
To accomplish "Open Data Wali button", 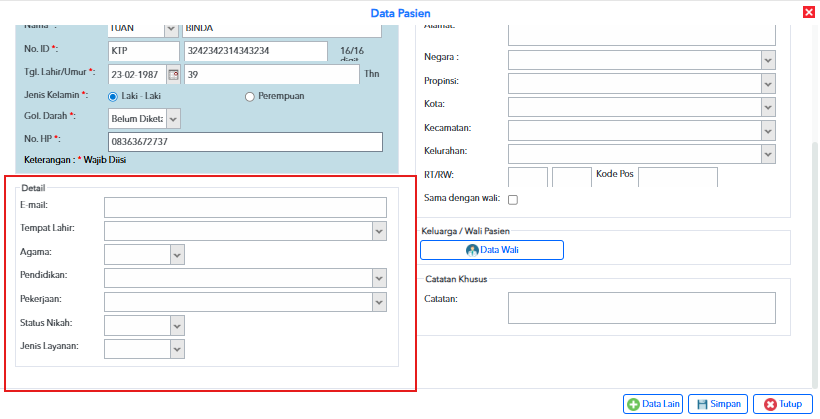I will [492, 250].
